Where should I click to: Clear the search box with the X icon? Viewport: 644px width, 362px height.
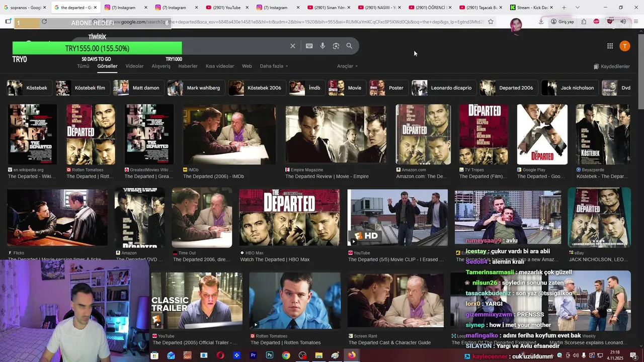tap(293, 46)
